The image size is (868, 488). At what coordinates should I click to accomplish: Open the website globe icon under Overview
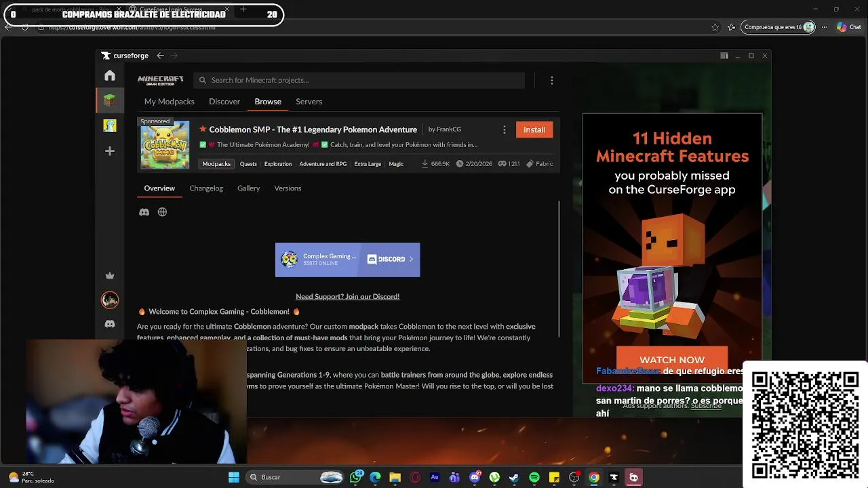pos(162,212)
